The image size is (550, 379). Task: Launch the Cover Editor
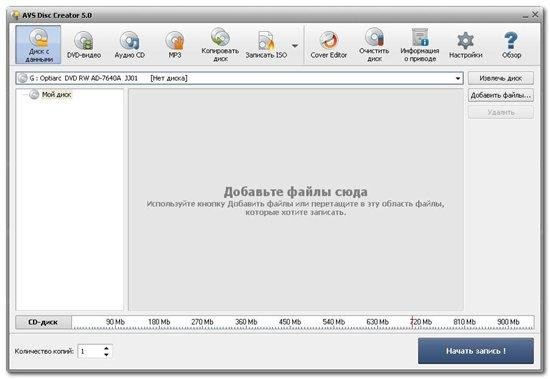(x=329, y=45)
